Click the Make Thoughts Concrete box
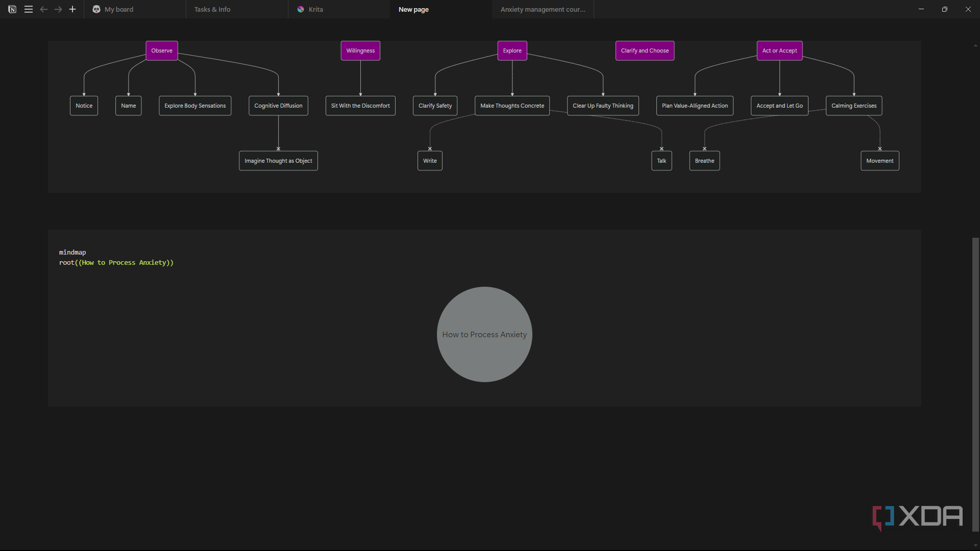 [512, 106]
